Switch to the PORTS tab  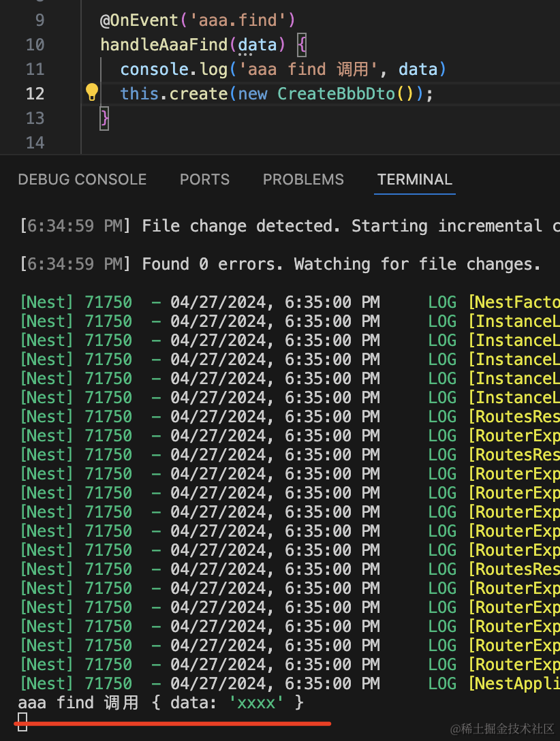204,180
